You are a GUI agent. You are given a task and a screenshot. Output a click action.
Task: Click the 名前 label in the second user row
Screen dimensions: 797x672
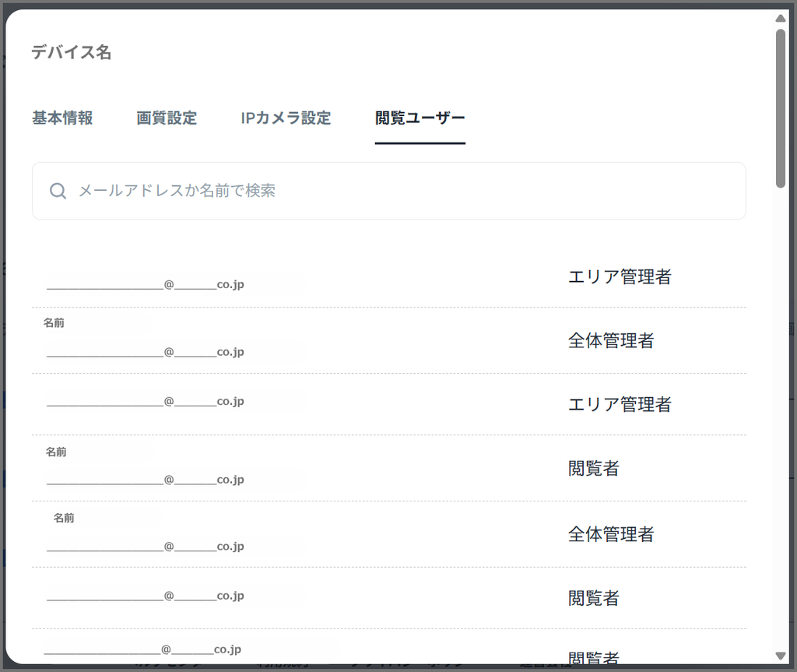[54, 322]
